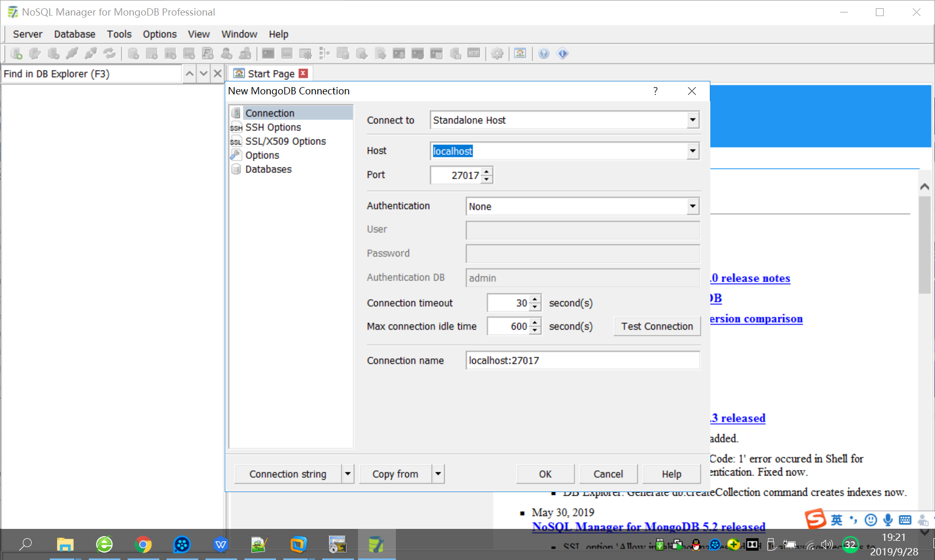Click the OK button
Image resolution: width=935 pixels, height=560 pixels.
pos(545,474)
